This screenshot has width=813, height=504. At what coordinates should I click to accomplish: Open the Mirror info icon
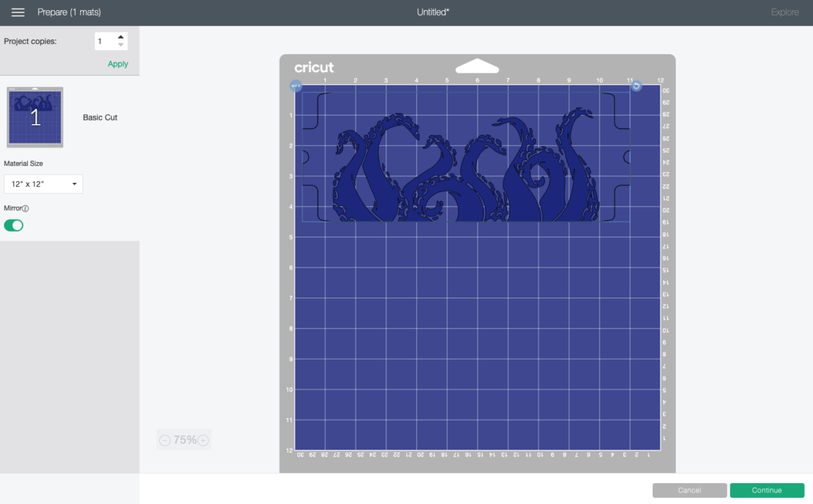tap(26, 209)
